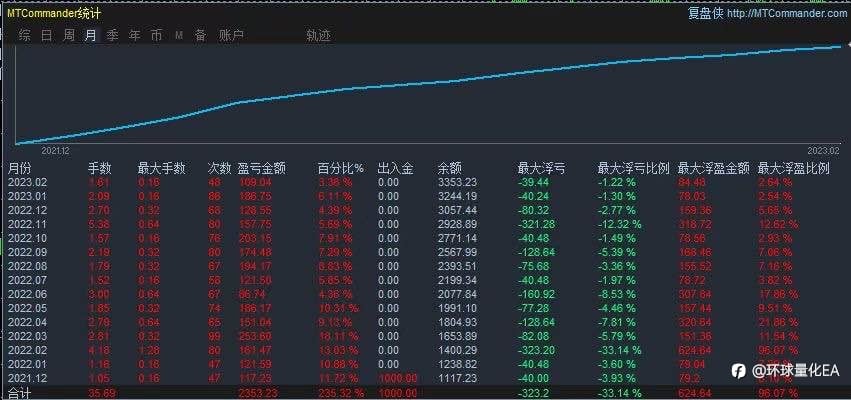Click balance value 2567.99
Screen dimensions: 851x400
pyautogui.click(x=457, y=252)
